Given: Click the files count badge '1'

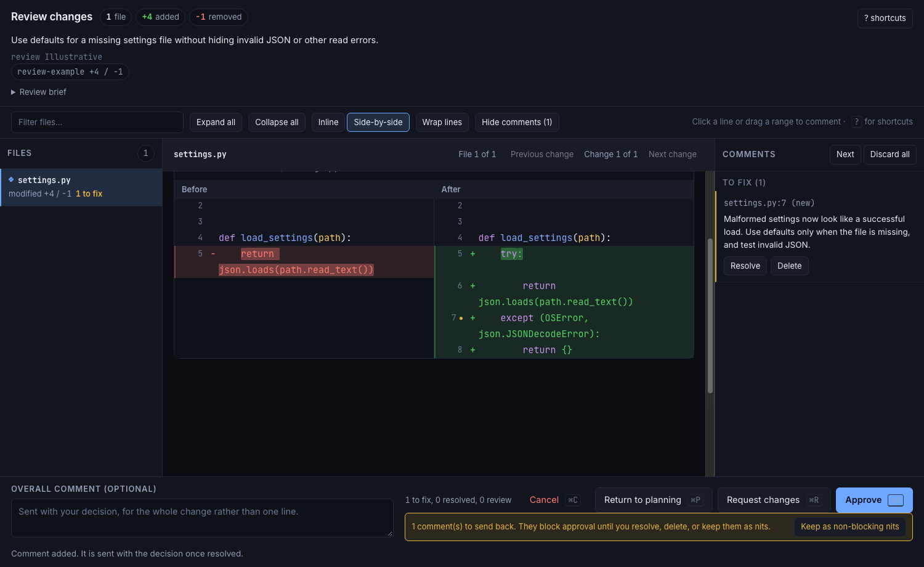Looking at the screenshot, I should (145, 153).
